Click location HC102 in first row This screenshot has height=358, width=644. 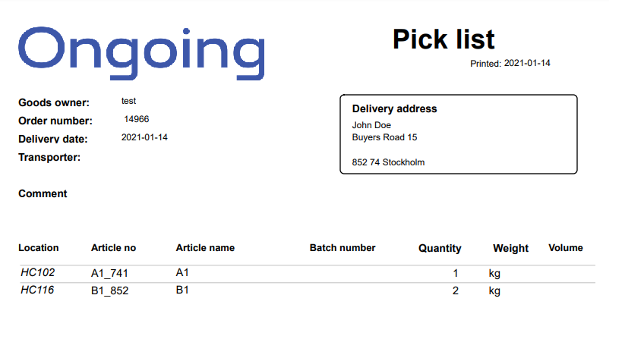(37, 273)
